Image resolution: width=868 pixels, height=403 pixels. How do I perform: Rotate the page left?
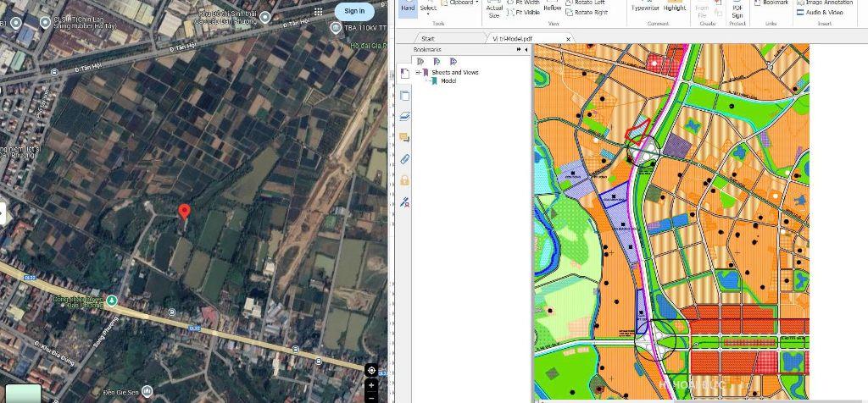(x=587, y=3)
